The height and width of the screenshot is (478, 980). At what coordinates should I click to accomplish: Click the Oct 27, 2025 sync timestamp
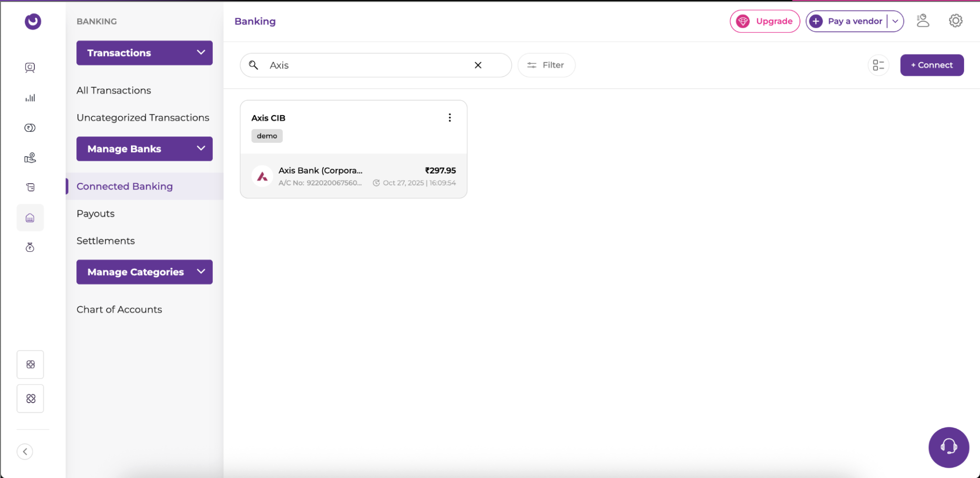pos(415,183)
